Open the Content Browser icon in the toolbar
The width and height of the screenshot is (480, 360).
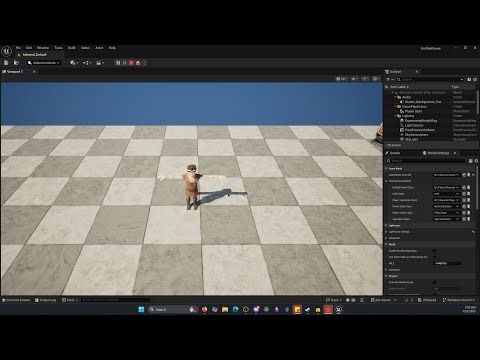tap(16, 63)
